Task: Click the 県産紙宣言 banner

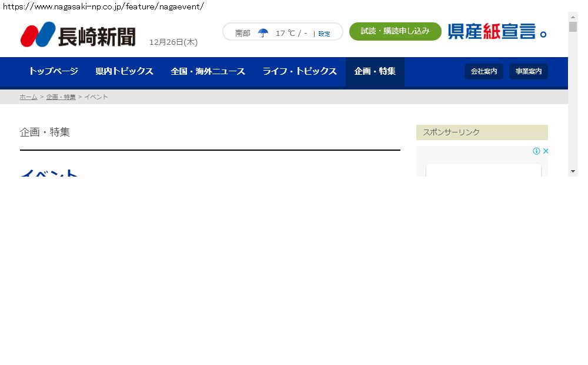Action: pos(497,32)
